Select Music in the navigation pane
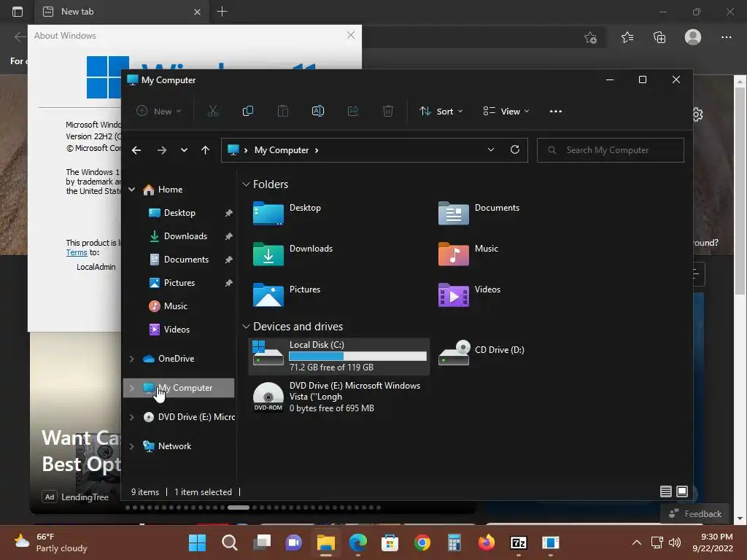The image size is (747, 560). (175, 306)
